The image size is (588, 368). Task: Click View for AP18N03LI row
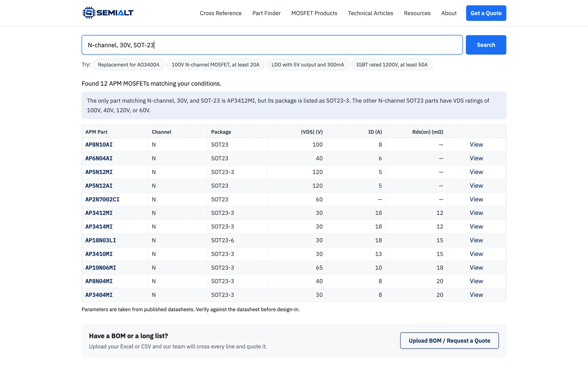point(476,240)
